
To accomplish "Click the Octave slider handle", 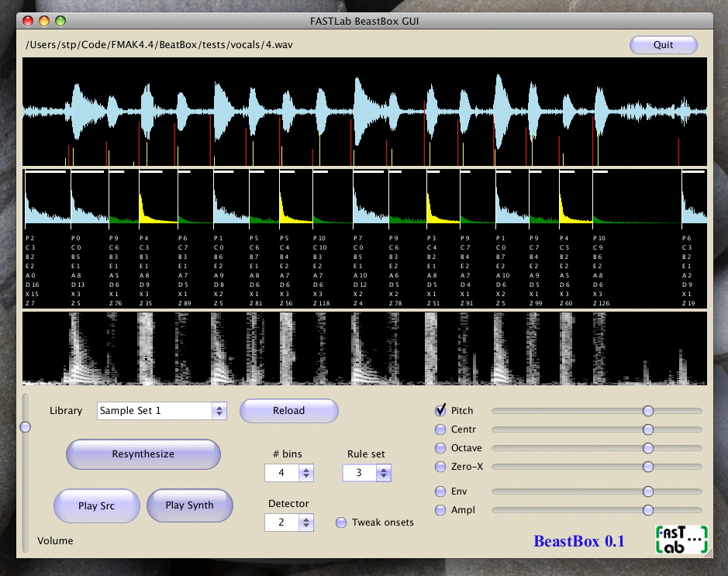I will pyautogui.click(x=648, y=448).
